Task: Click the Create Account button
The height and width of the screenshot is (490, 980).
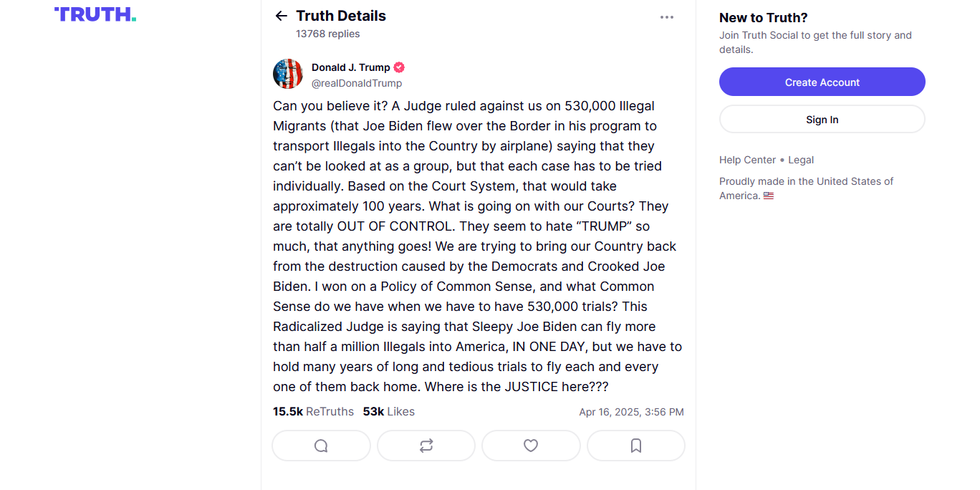Action: click(822, 82)
